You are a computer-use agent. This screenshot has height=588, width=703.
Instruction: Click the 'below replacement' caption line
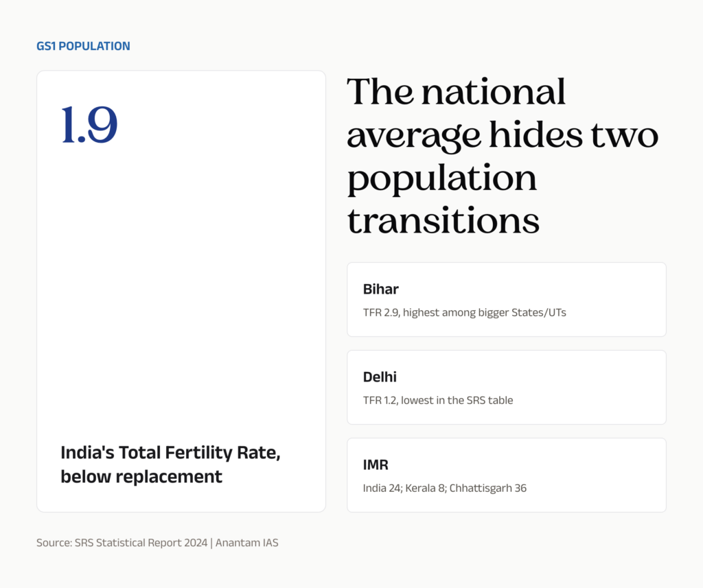click(x=141, y=477)
